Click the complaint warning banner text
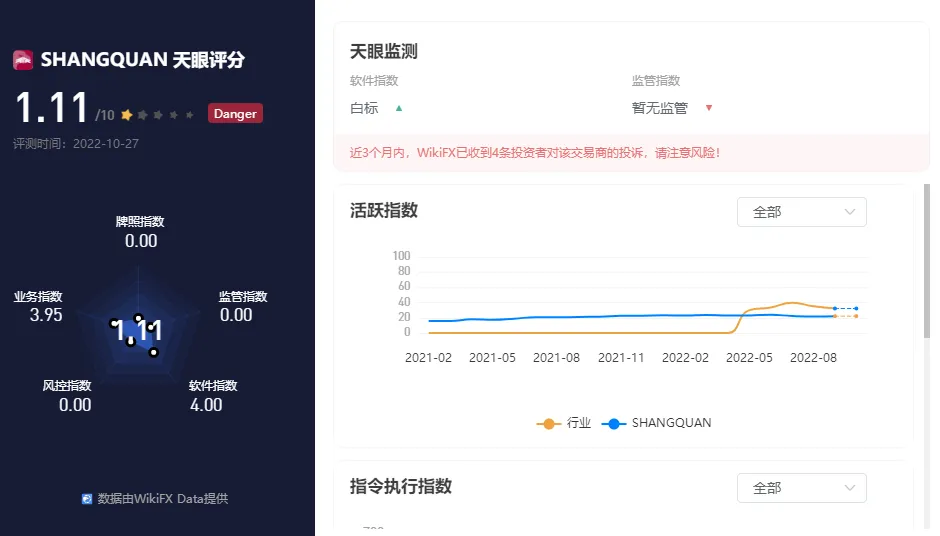This screenshot has height=536, width=940. [x=535, y=153]
